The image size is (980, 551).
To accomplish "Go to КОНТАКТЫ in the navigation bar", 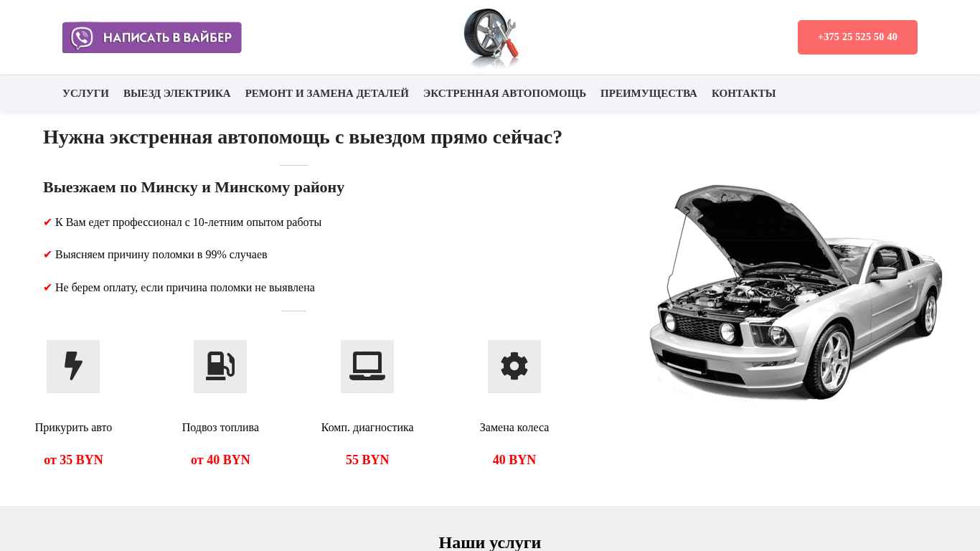I will tap(743, 93).
